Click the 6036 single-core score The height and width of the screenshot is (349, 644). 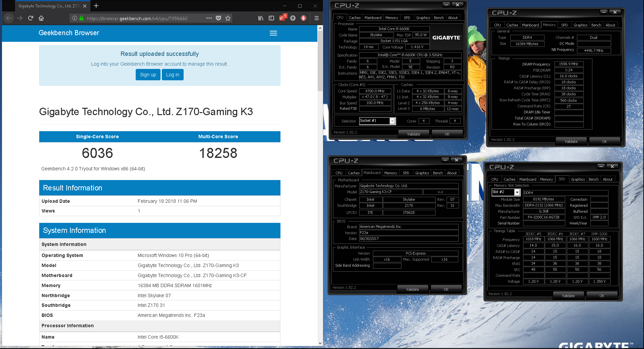point(98,153)
